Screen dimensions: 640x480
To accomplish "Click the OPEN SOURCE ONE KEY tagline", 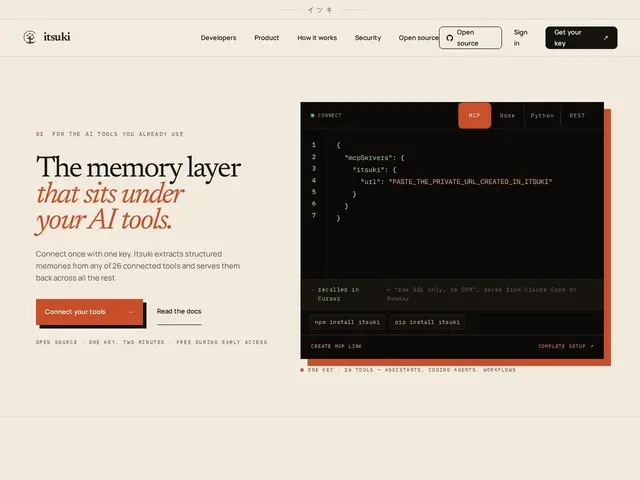I will [x=151, y=342].
